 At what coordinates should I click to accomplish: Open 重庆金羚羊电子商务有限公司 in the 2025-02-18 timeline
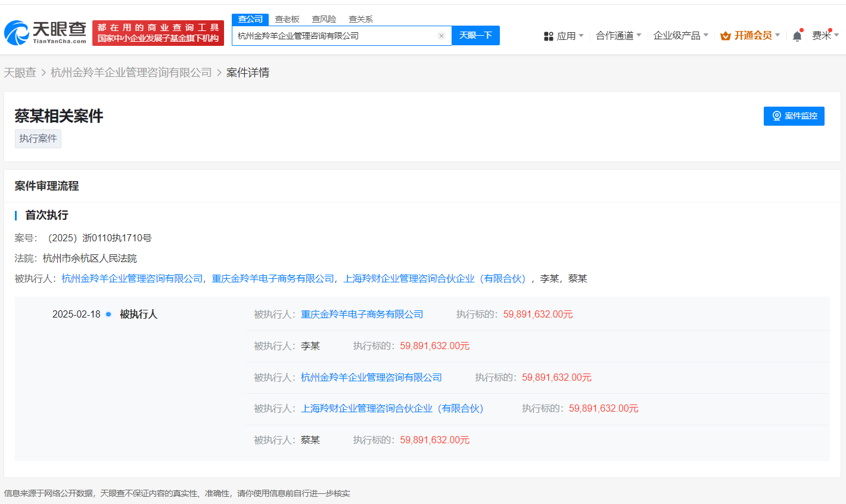(x=362, y=315)
